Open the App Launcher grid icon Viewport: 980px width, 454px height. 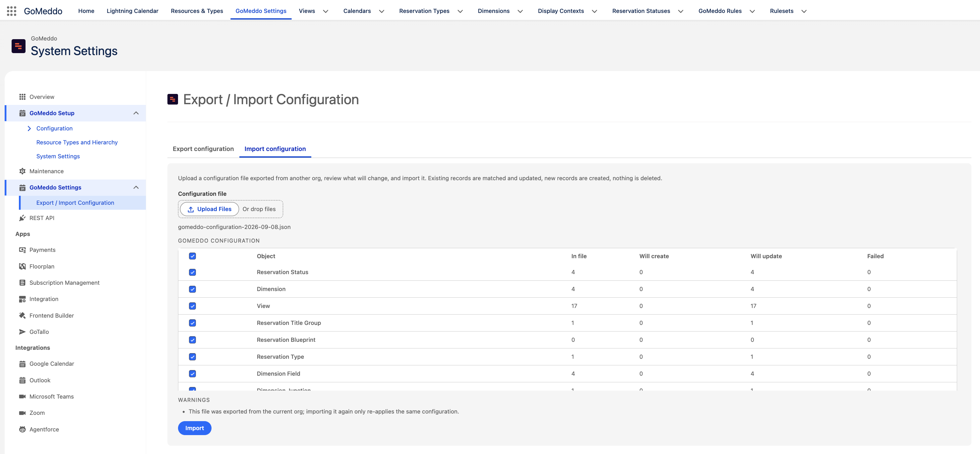(x=11, y=11)
